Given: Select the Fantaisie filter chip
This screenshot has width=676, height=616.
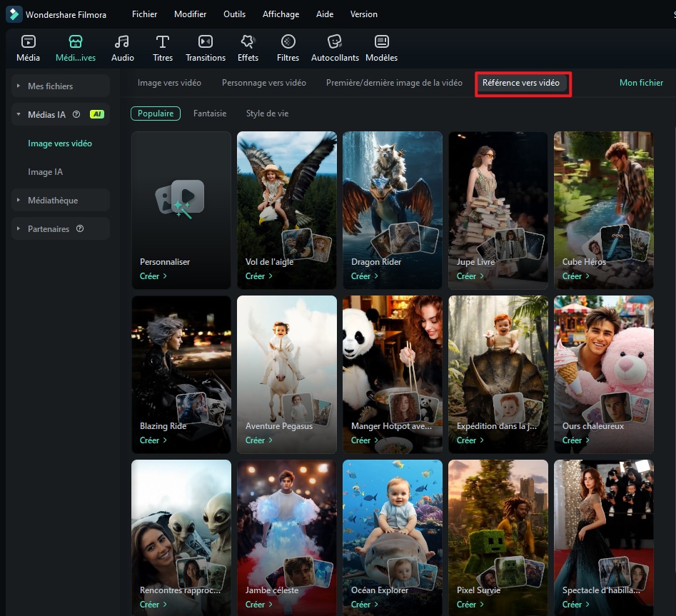Looking at the screenshot, I should pos(210,113).
